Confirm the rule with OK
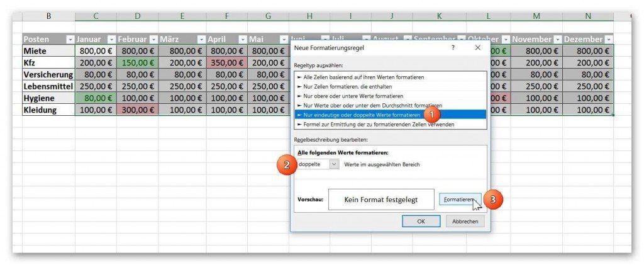Screen dimensions: 644x265 tap(421, 221)
